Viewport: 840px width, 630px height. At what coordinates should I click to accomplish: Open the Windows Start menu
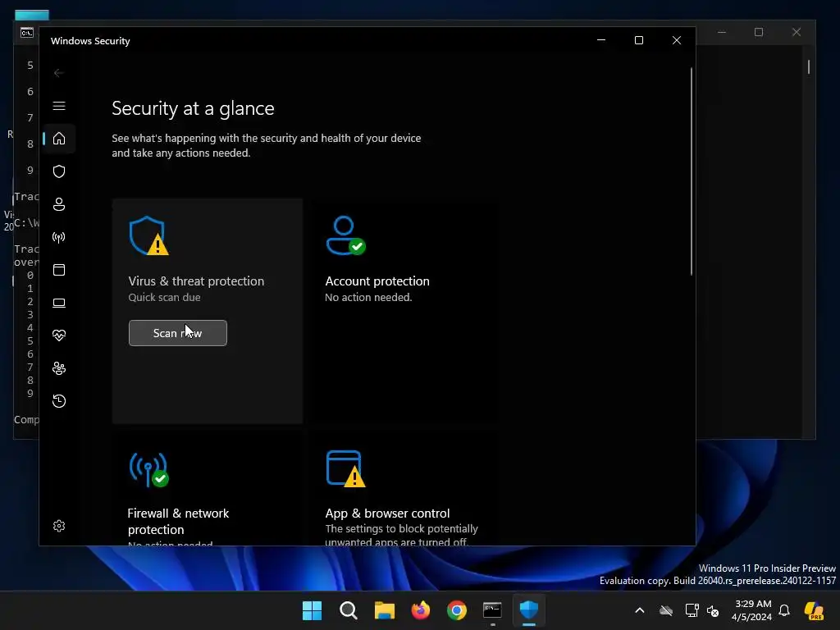coord(312,610)
